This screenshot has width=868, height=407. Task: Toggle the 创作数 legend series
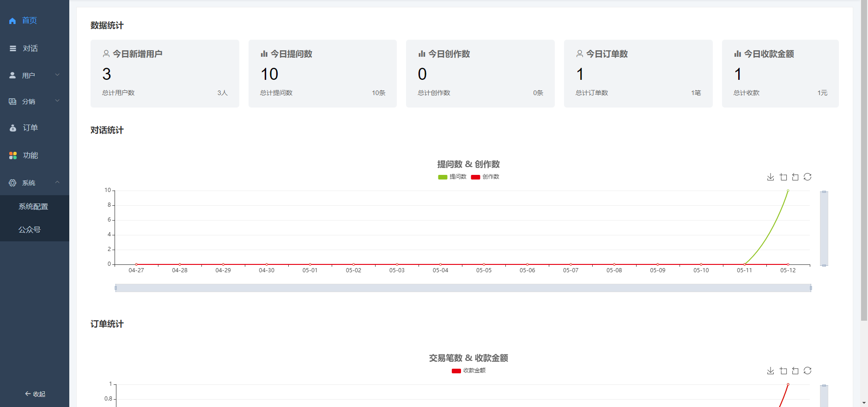(x=485, y=177)
